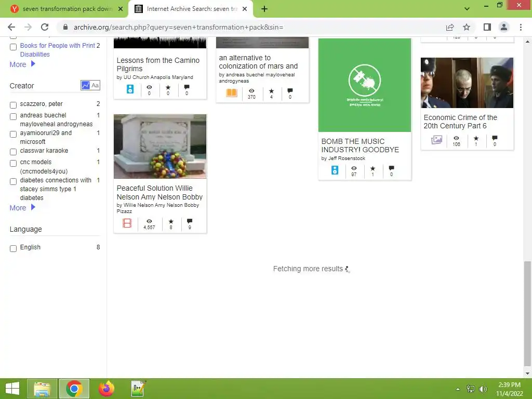Image resolution: width=532 pixels, height=399 pixels.
Task: Click the scrollbar down arrow
Action: point(527,373)
